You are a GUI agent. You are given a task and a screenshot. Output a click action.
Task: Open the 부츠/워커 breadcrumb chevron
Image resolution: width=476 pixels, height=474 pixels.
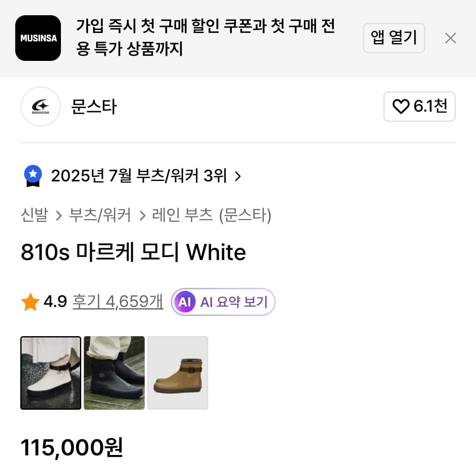point(141,215)
